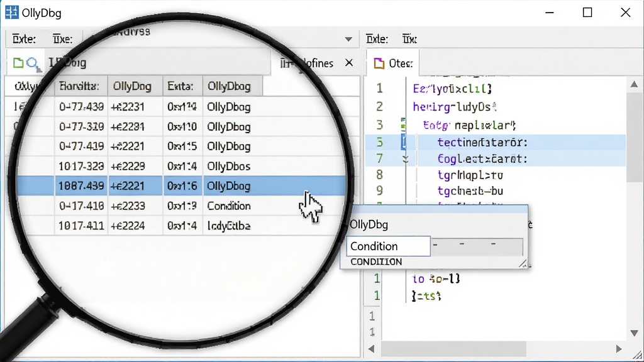Click the Condition cell in row 0-17-410

229,206
